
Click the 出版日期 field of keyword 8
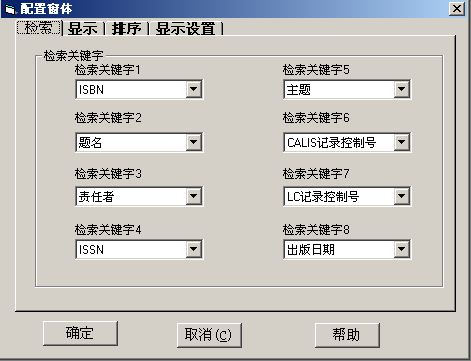pyautogui.click(x=339, y=249)
